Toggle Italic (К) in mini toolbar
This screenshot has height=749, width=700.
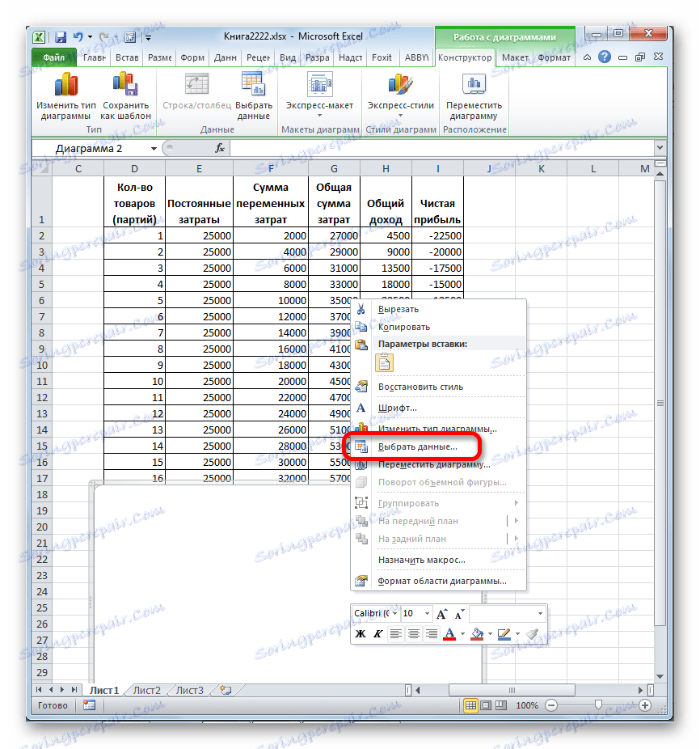pyautogui.click(x=377, y=634)
